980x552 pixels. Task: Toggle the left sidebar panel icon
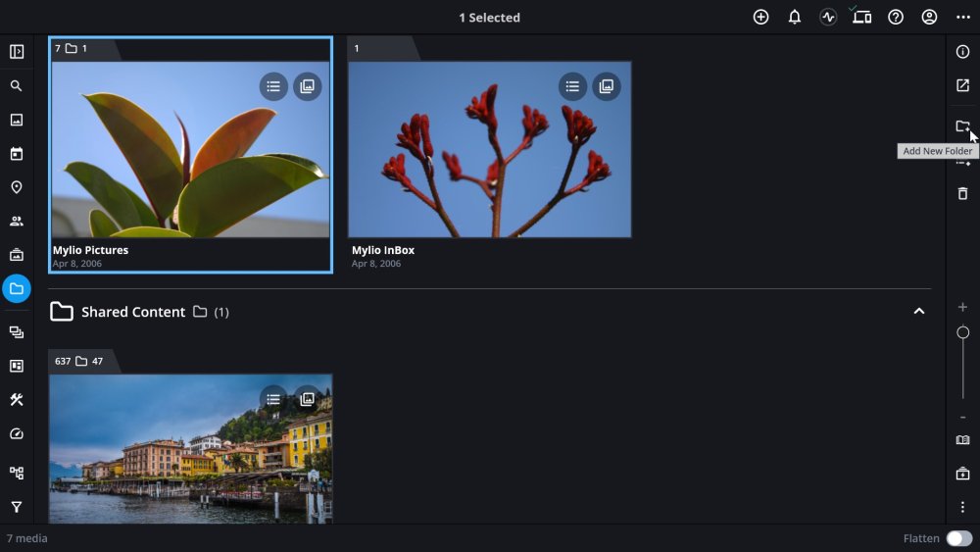click(17, 51)
